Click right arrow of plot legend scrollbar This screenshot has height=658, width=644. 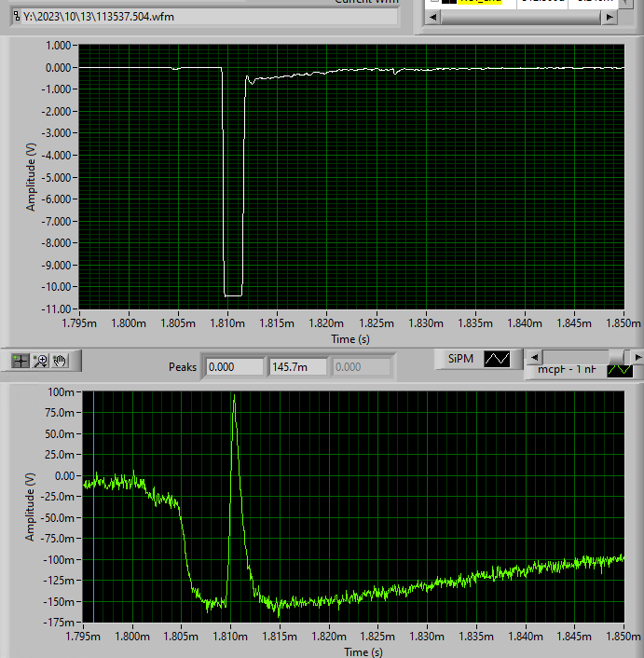click(x=637, y=358)
